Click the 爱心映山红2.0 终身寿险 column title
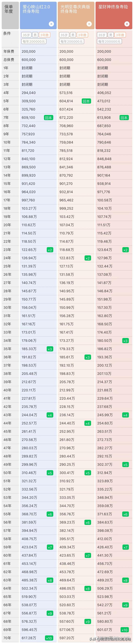This screenshot has width=134, height=644. click(x=36, y=9)
